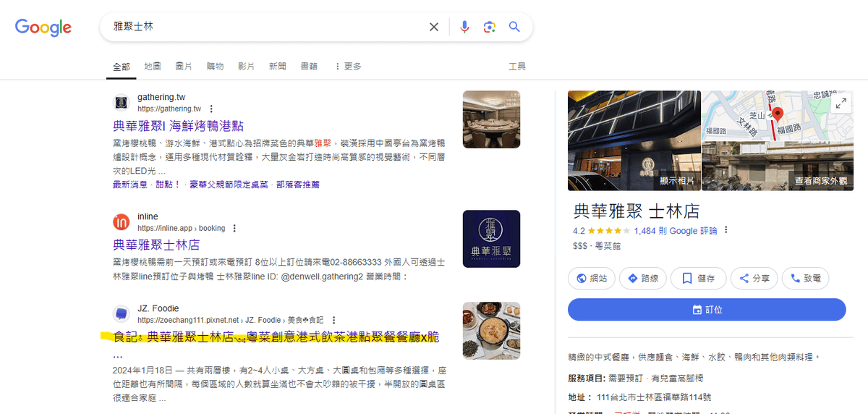This screenshot has height=414, width=868.
Task: Click the blue magnifier search icon
Action: point(514,27)
